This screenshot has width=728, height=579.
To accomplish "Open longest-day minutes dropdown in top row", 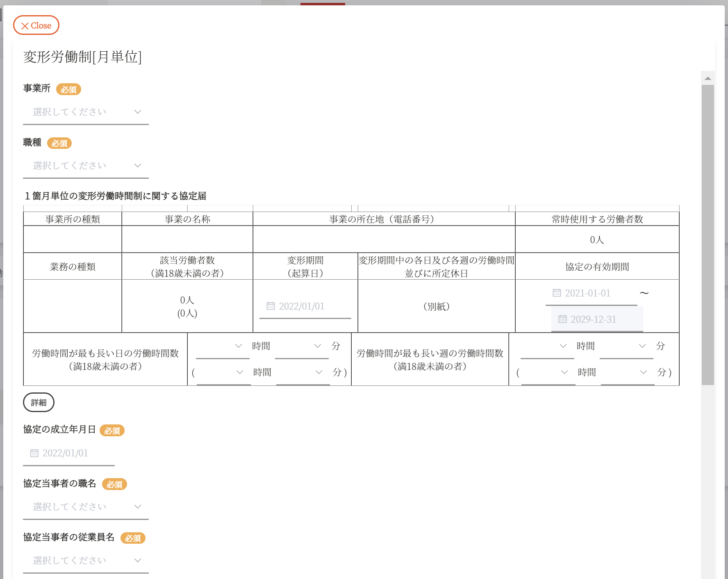I will [x=302, y=346].
